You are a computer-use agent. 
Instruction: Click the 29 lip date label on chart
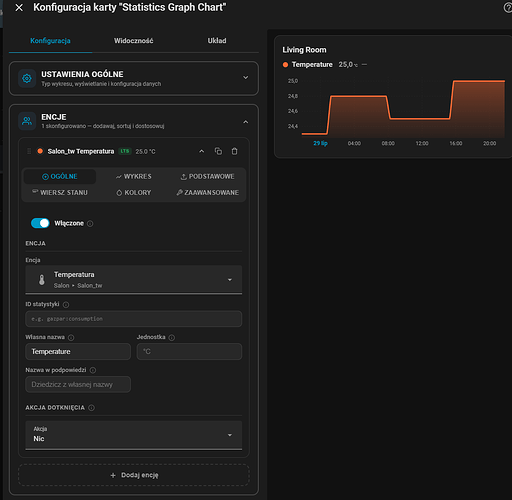(x=320, y=143)
